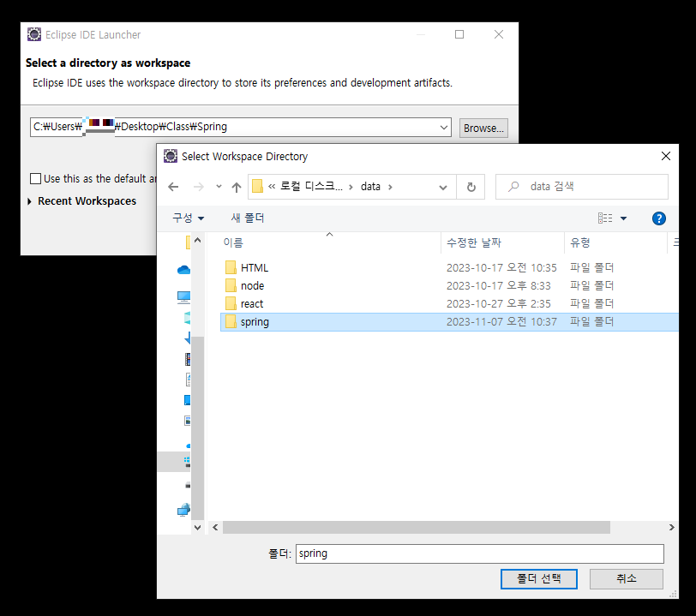This screenshot has height=616, width=696.
Task: Open the address bar history dropdown
Action: click(x=442, y=188)
